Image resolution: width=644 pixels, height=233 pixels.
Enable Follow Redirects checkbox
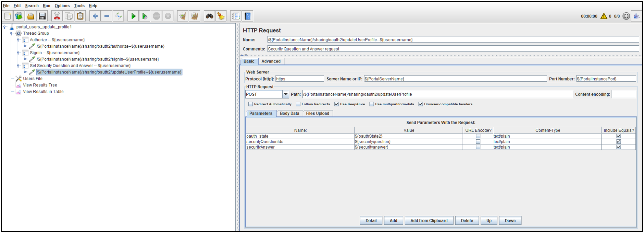[x=298, y=104]
